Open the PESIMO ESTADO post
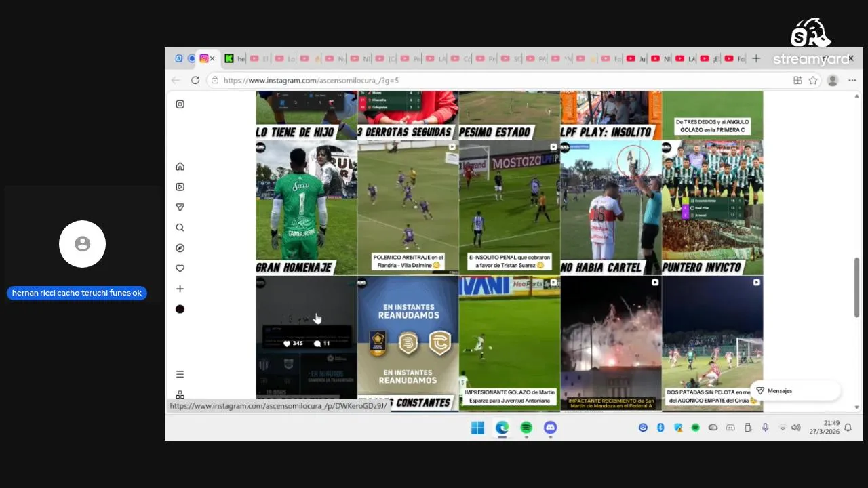Viewport: 868px width, 488px height. pyautogui.click(x=509, y=115)
